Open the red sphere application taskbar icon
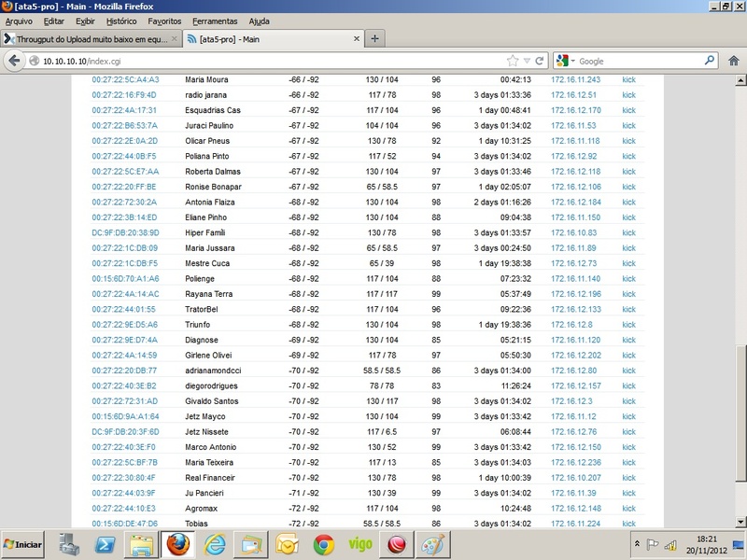Image resolution: width=747 pixels, height=560 pixels. click(396, 544)
